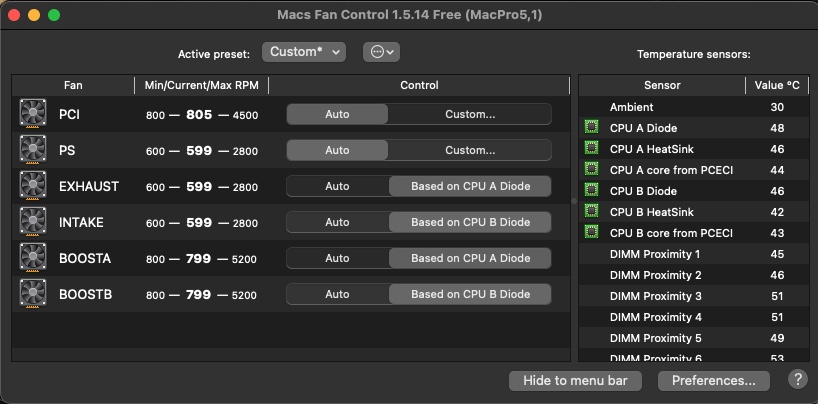The height and width of the screenshot is (404, 818).
Task: Close the Macs Fan Control window
Action: coord(14,15)
